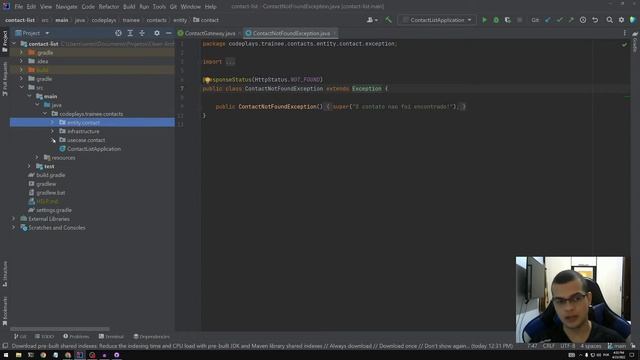Expand the infrastructure package arrow
640x360 pixels.
click(x=52, y=131)
